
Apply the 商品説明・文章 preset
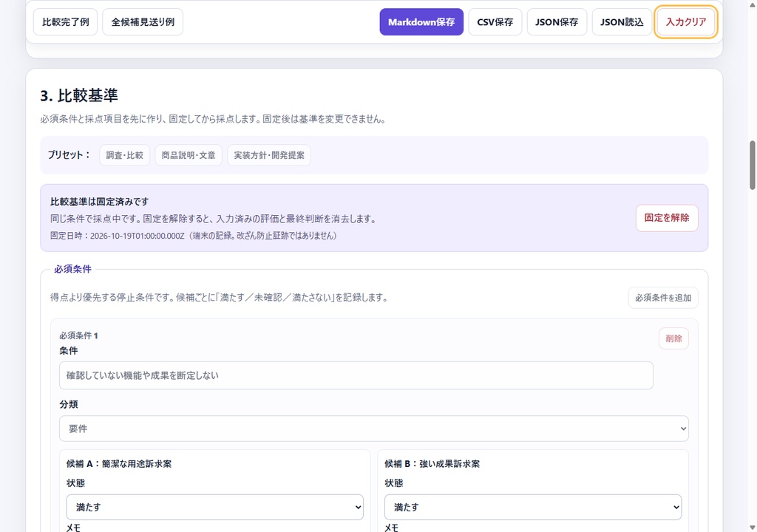tap(189, 155)
